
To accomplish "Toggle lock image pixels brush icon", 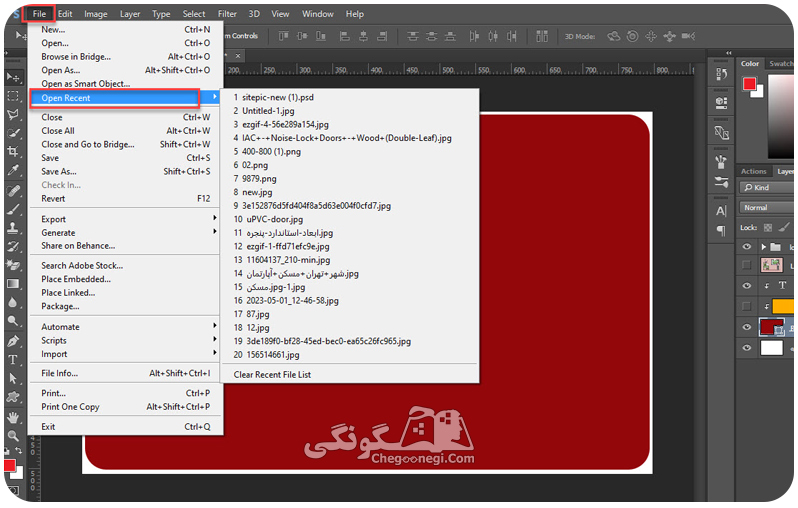I will [x=784, y=227].
